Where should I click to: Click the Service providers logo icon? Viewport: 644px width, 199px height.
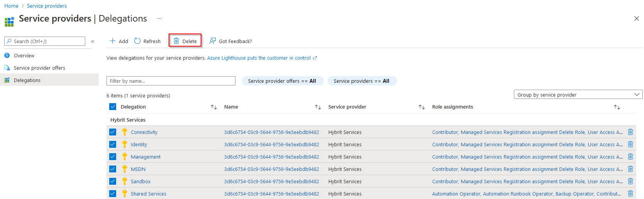pos(9,21)
